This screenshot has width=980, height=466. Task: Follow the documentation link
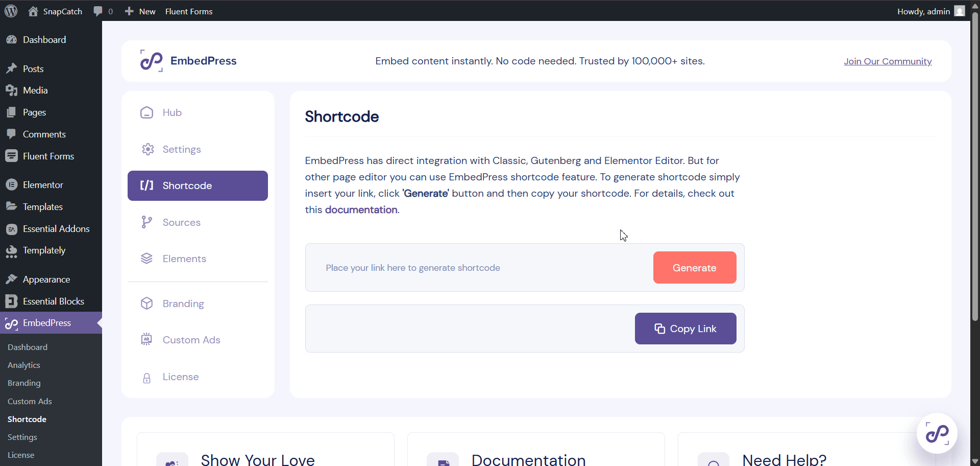pyautogui.click(x=361, y=209)
